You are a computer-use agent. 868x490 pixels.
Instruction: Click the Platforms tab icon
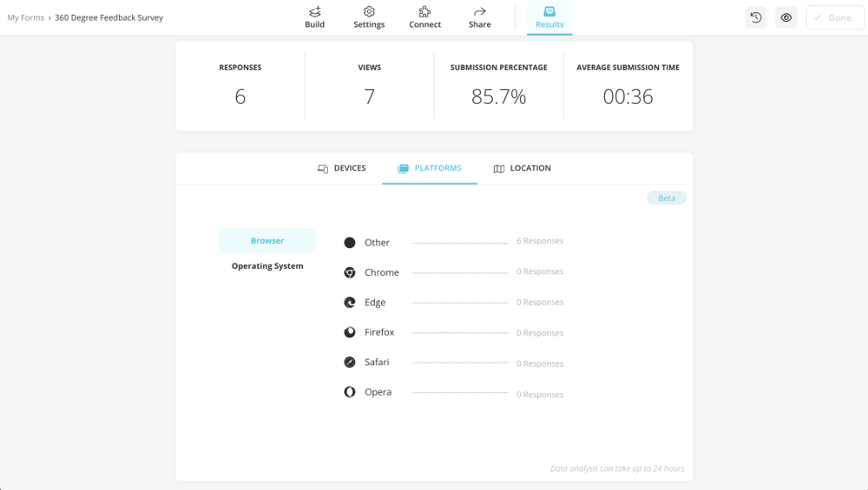point(403,168)
